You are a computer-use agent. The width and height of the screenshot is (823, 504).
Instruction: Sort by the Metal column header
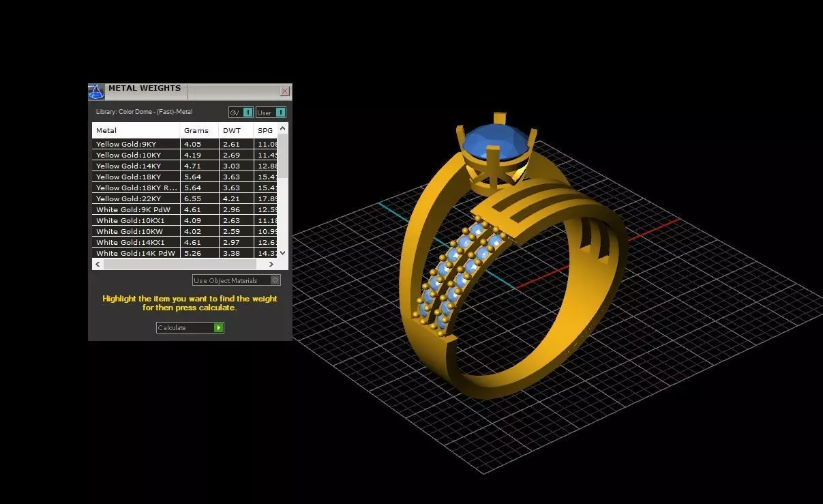click(x=136, y=130)
